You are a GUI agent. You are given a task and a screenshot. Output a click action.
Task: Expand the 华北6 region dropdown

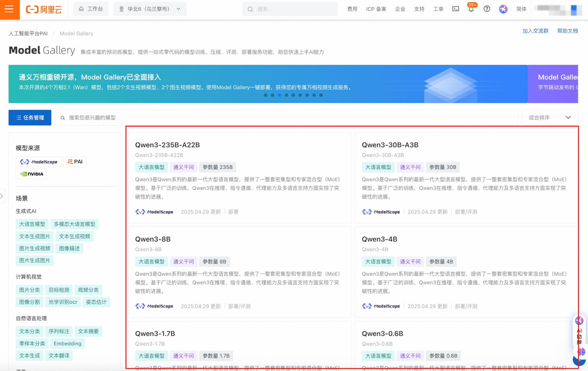click(x=150, y=9)
